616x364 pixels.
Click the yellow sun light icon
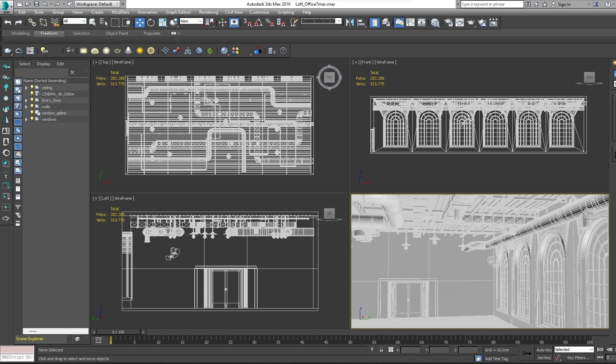[x=140, y=51]
